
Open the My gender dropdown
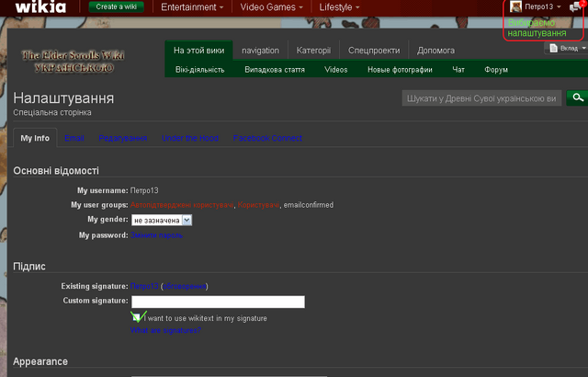point(162,220)
